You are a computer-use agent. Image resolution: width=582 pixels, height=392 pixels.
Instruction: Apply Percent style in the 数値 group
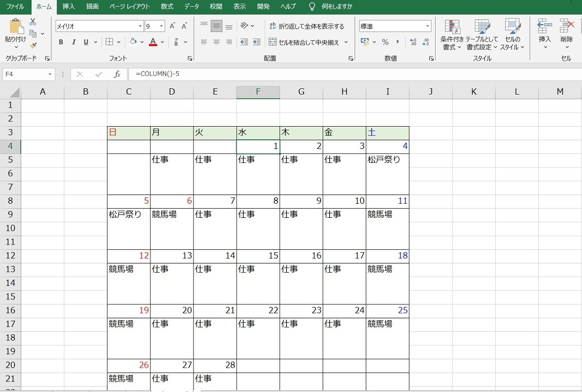(385, 43)
